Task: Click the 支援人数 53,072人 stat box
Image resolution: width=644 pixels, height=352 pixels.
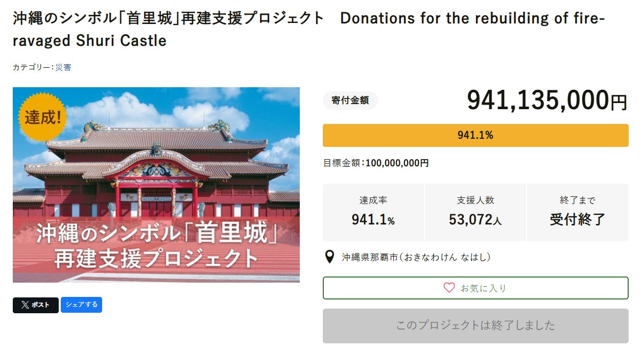Action: click(x=475, y=212)
